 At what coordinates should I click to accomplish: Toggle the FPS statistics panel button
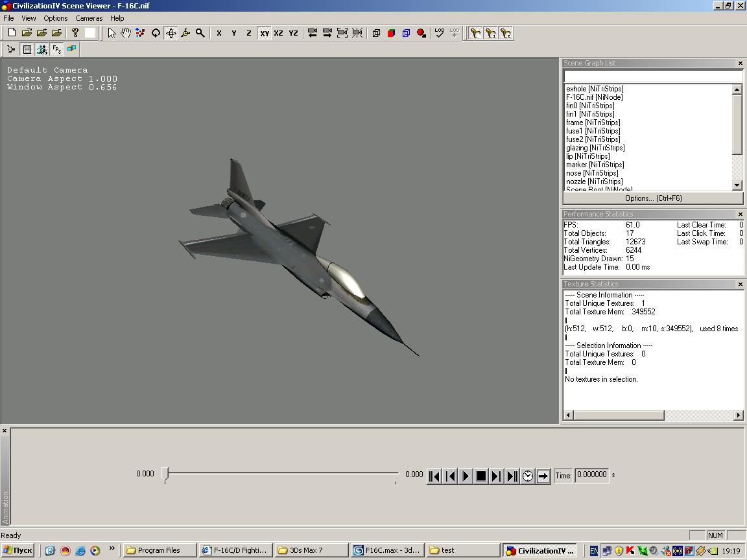pos(56,49)
